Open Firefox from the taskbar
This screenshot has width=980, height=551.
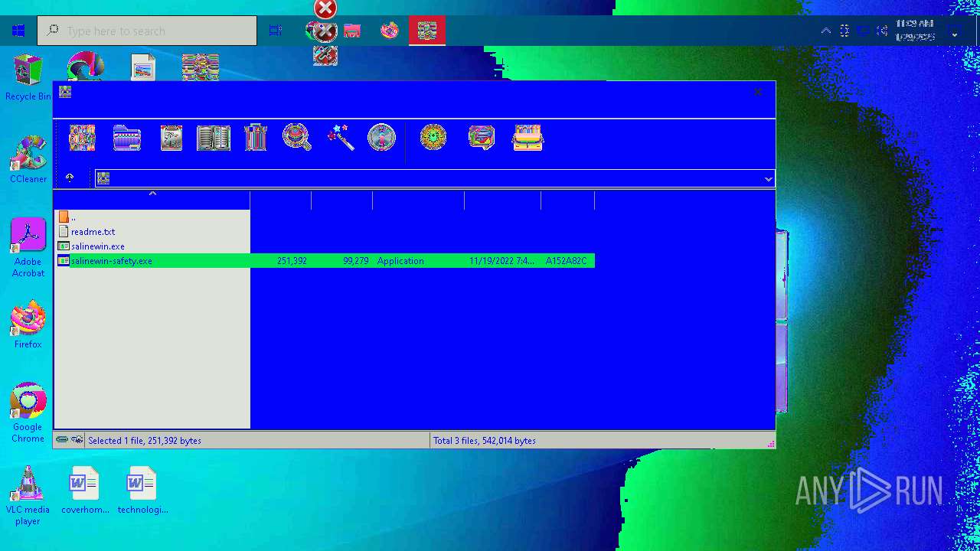390,31
